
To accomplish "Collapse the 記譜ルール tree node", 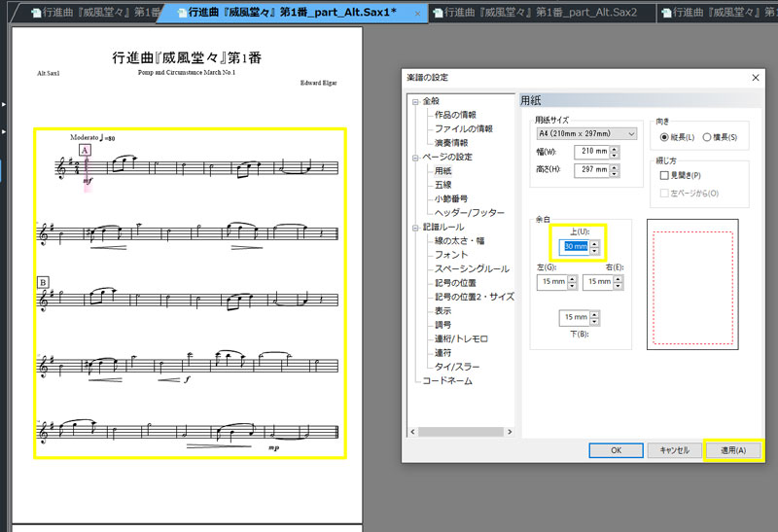I will click(415, 228).
